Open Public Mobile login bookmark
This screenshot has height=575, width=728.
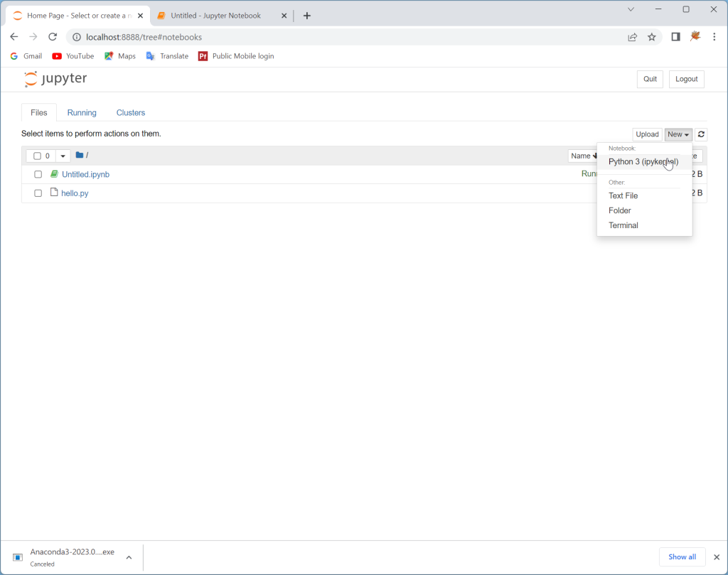coord(236,56)
